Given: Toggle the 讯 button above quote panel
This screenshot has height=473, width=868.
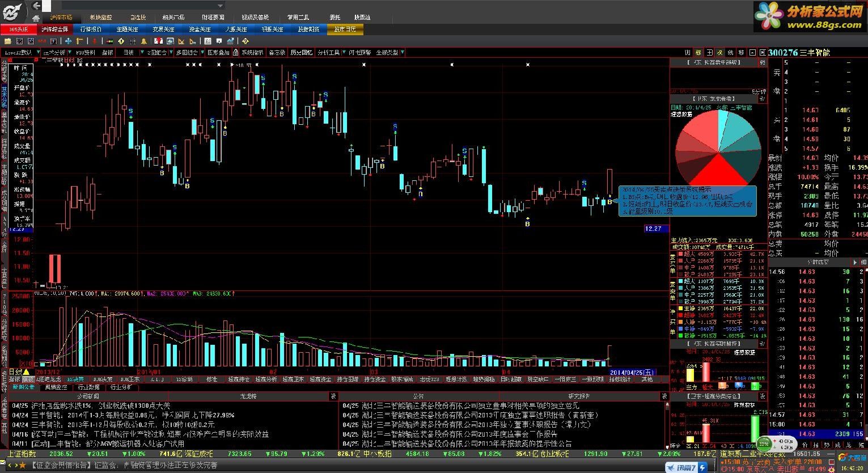Looking at the screenshot, I should pos(687,52).
